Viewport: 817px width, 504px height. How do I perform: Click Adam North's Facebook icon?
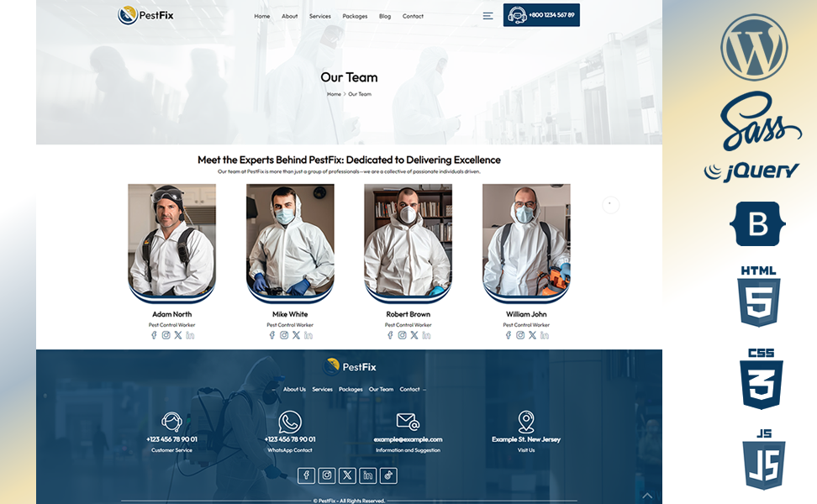point(154,335)
